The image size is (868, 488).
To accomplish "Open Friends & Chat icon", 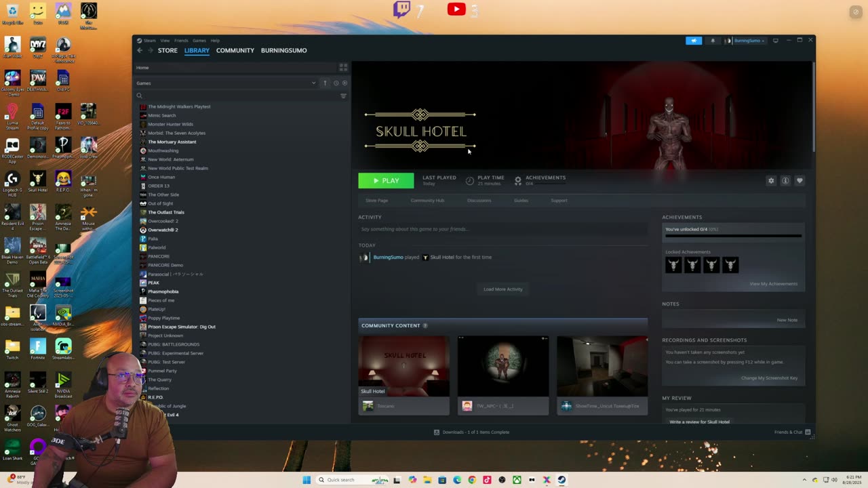I will click(808, 432).
